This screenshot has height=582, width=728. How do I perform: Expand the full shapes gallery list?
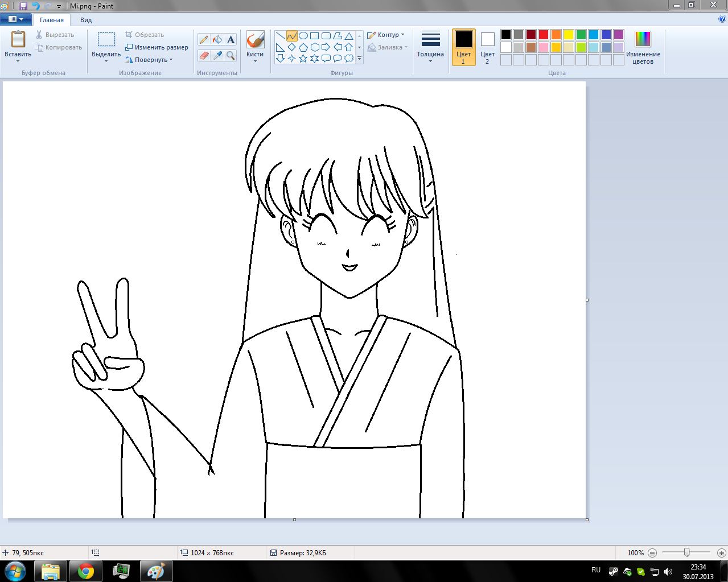(x=359, y=58)
